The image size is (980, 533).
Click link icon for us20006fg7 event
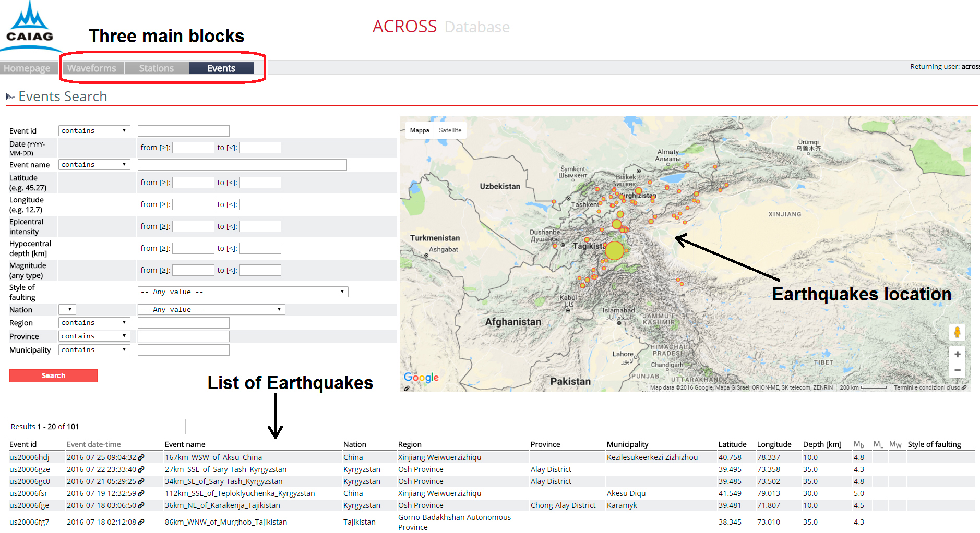[141, 522]
